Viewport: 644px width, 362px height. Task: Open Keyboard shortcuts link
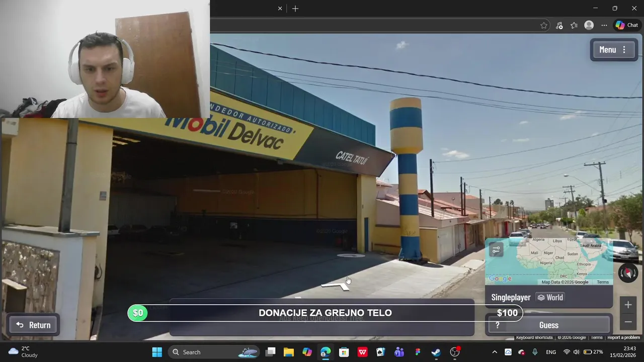[534, 337]
